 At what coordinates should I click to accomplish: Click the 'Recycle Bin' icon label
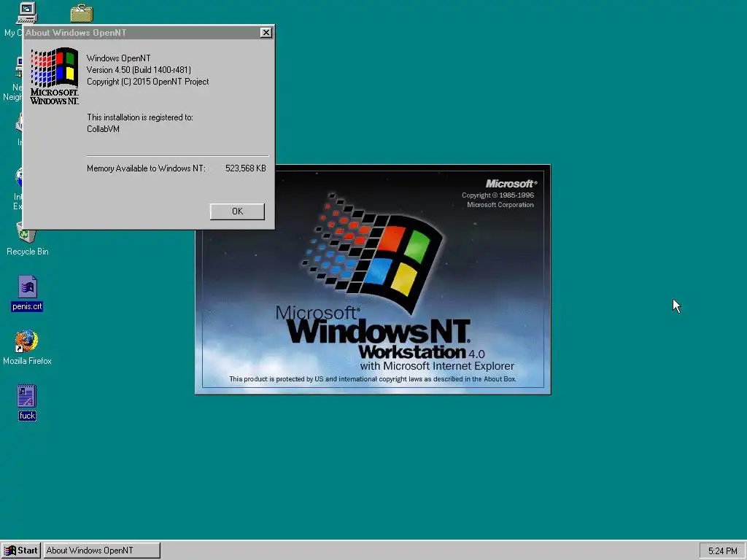coord(28,252)
